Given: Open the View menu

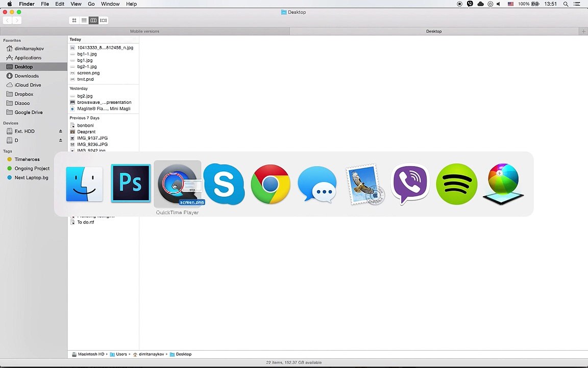Looking at the screenshot, I should (76, 4).
